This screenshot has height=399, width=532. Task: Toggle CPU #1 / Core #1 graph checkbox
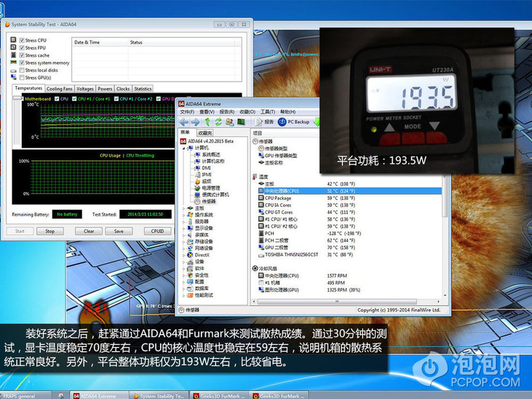coord(74,99)
